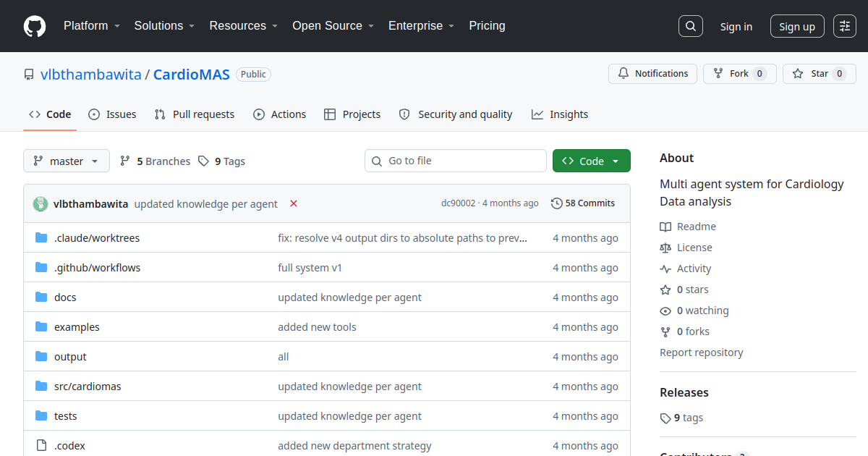This screenshot has width=868, height=456.
Task: Open the master branch selector dropdown
Action: point(67,161)
